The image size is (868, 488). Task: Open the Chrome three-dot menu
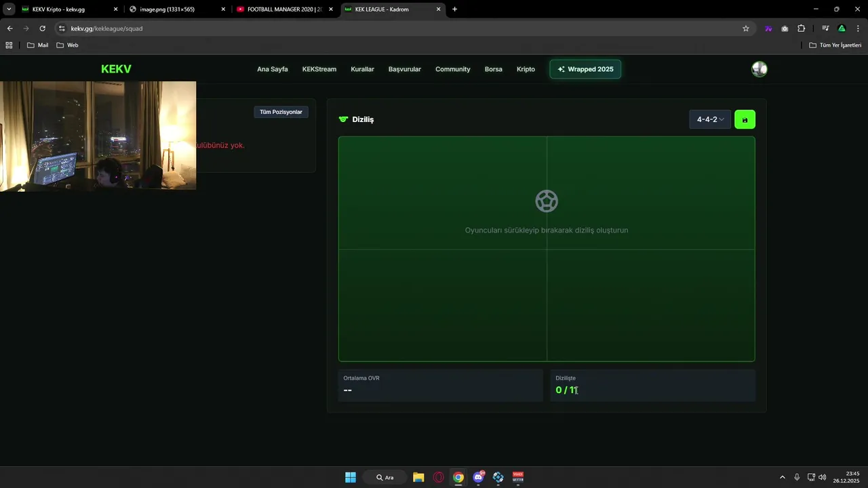coord(859,28)
